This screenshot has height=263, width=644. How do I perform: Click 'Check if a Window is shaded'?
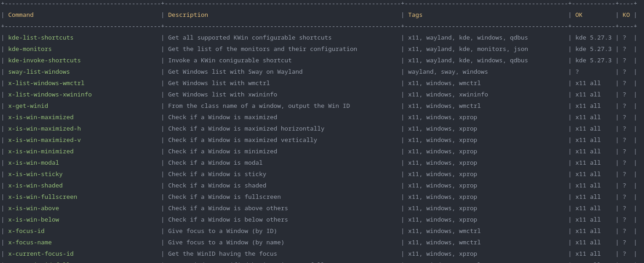click(x=217, y=186)
